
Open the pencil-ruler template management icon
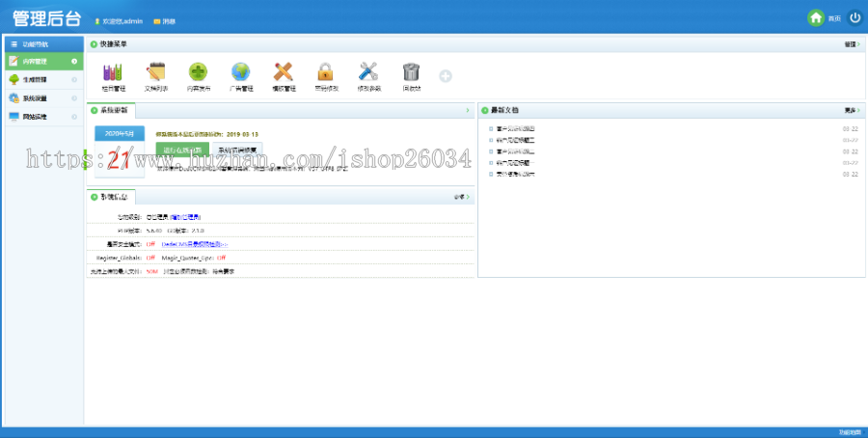coord(283,72)
